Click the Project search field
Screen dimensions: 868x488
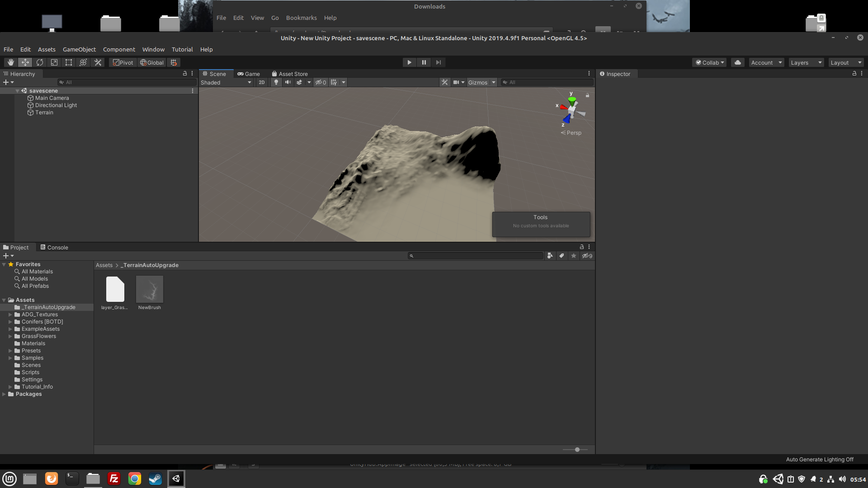click(476, 256)
